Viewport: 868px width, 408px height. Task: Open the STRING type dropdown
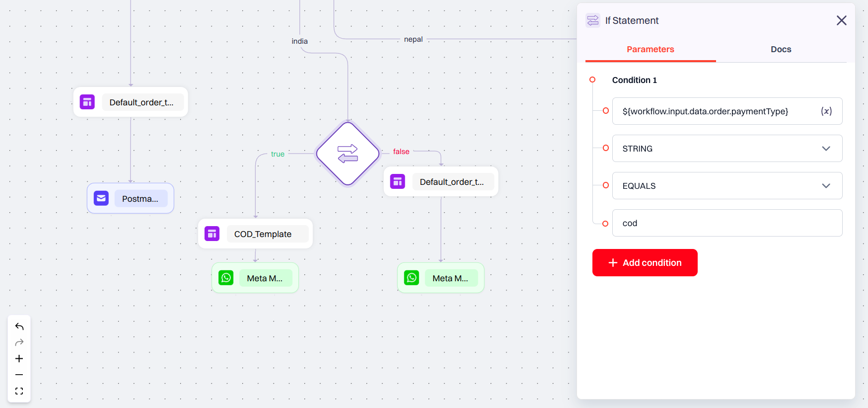[x=727, y=149]
